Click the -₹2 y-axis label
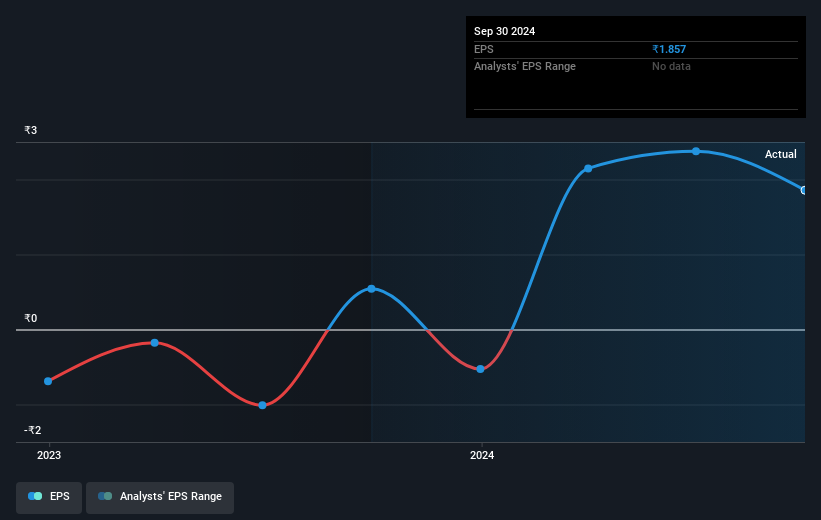Screen dimensions: 821x520 tap(32, 430)
